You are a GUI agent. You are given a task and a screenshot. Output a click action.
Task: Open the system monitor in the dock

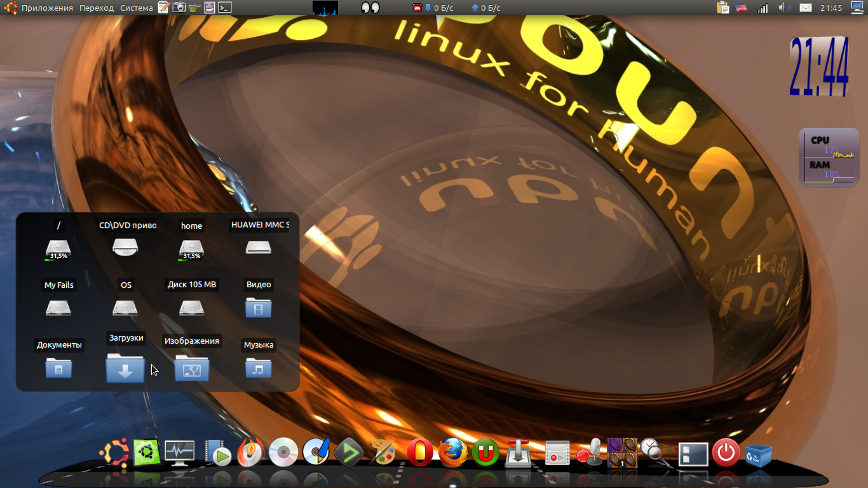pos(179,453)
